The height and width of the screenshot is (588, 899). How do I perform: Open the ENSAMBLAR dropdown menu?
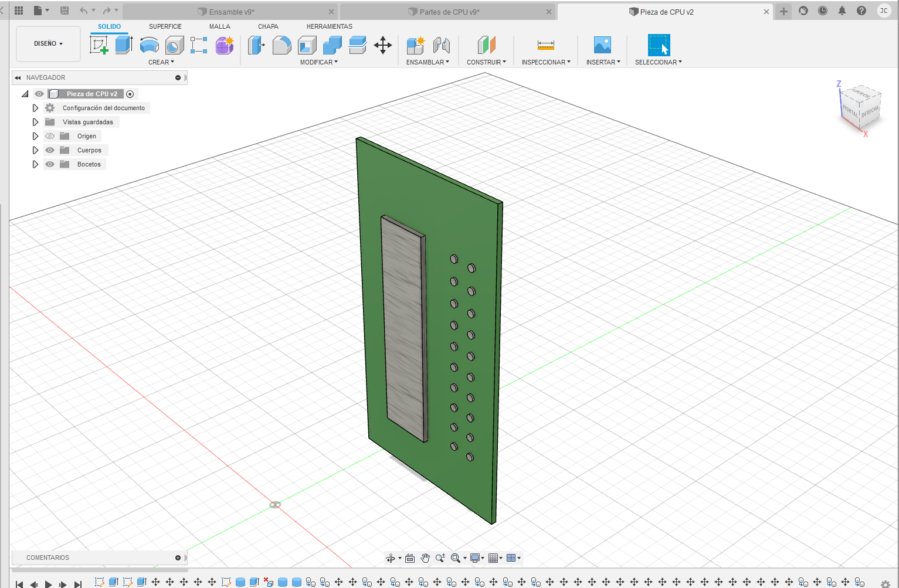click(x=428, y=62)
